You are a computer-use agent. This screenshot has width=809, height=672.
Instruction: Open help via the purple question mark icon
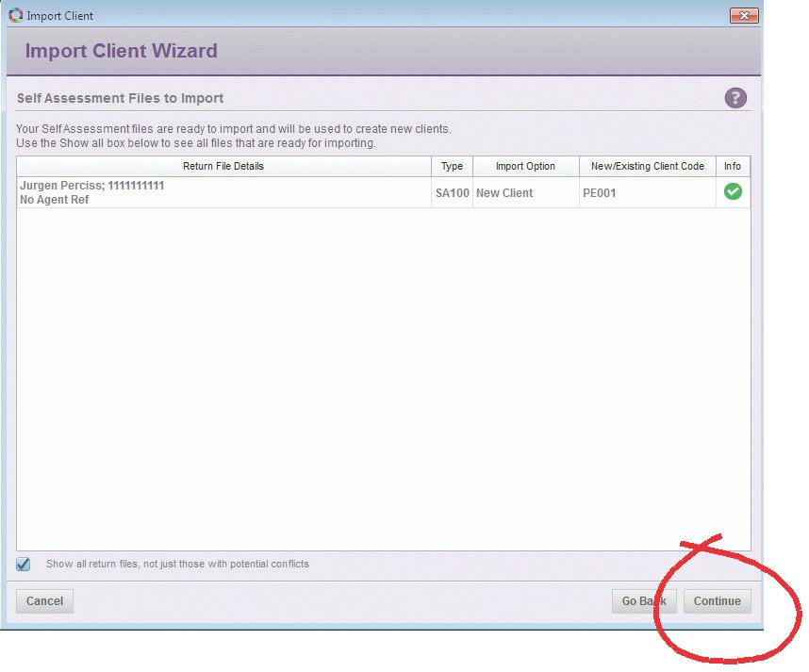[x=735, y=98]
